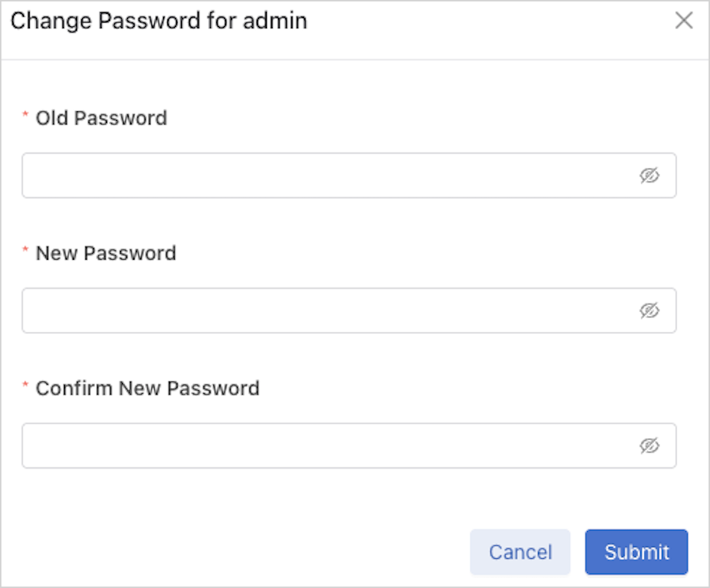The height and width of the screenshot is (588, 710).
Task: Show the Old Password text
Action: tap(649, 175)
